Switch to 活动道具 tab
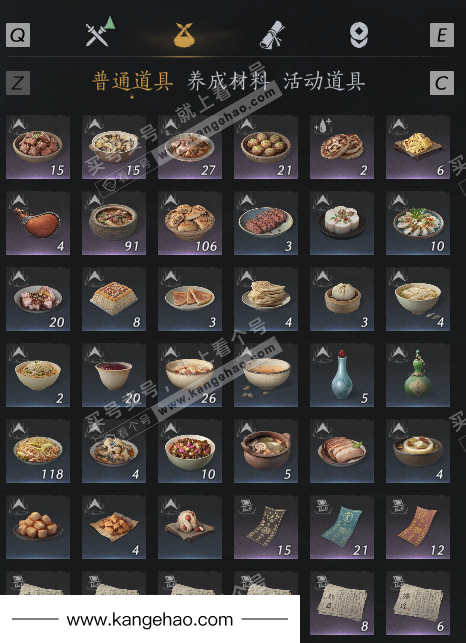 (324, 81)
